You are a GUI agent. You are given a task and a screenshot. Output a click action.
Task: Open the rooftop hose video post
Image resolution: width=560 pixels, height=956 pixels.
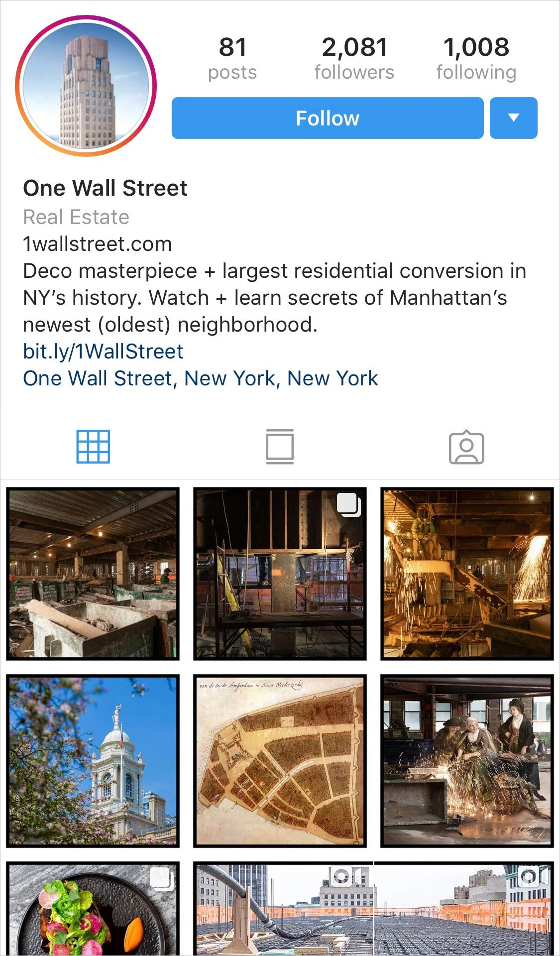click(283, 909)
